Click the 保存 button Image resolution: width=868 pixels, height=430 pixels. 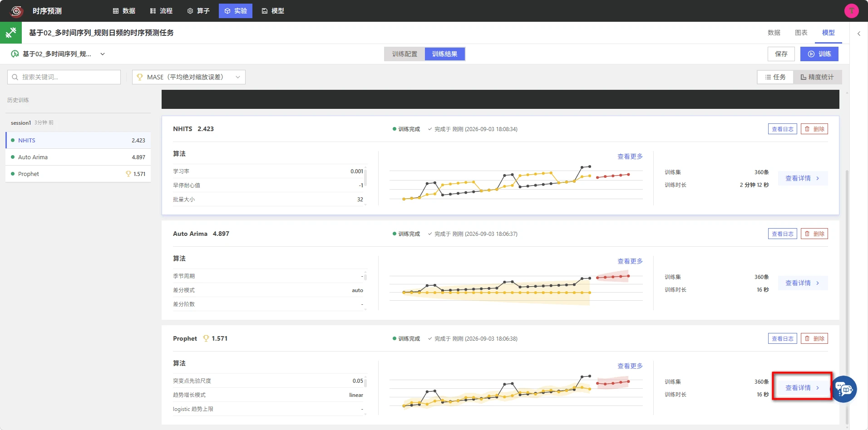(x=781, y=54)
